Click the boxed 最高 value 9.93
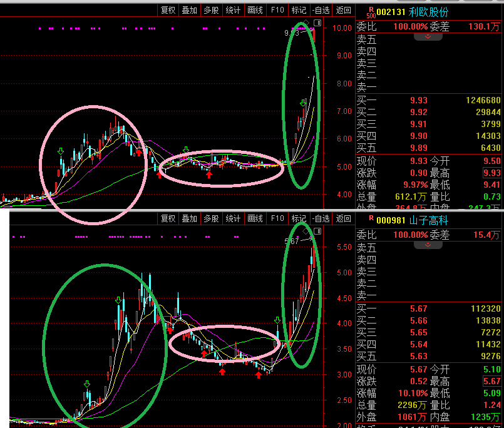This screenshot has height=428, width=504. [x=491, y=173]
